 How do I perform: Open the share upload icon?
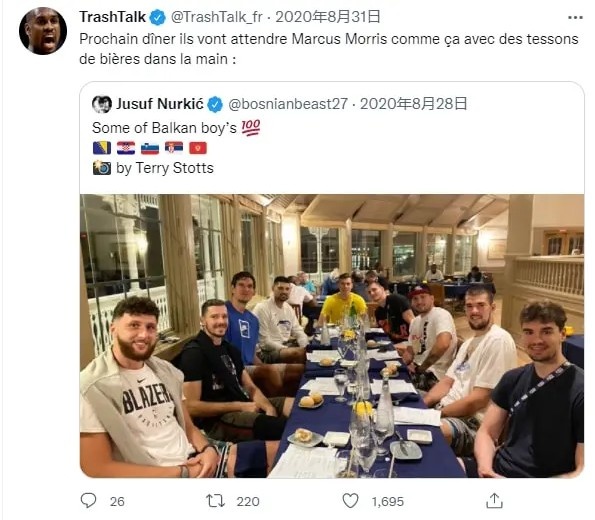click(494, 501)
